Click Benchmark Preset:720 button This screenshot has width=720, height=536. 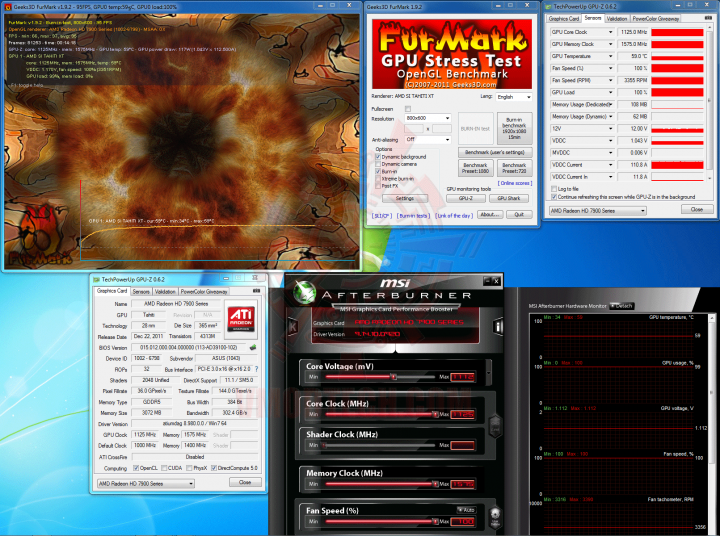(x=514, y=168)
